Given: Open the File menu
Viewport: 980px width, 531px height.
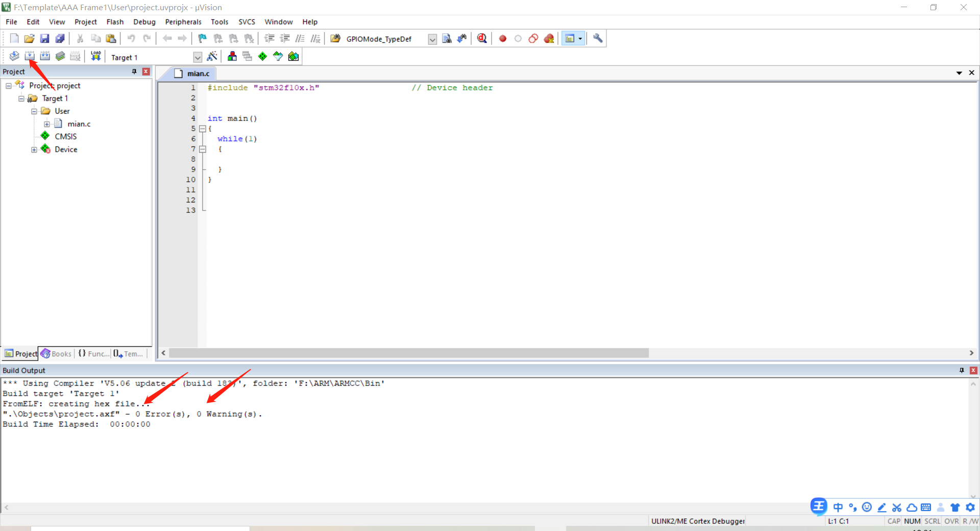Looking at the screenshot, I should pyautogui.click(x=11, y=22).
